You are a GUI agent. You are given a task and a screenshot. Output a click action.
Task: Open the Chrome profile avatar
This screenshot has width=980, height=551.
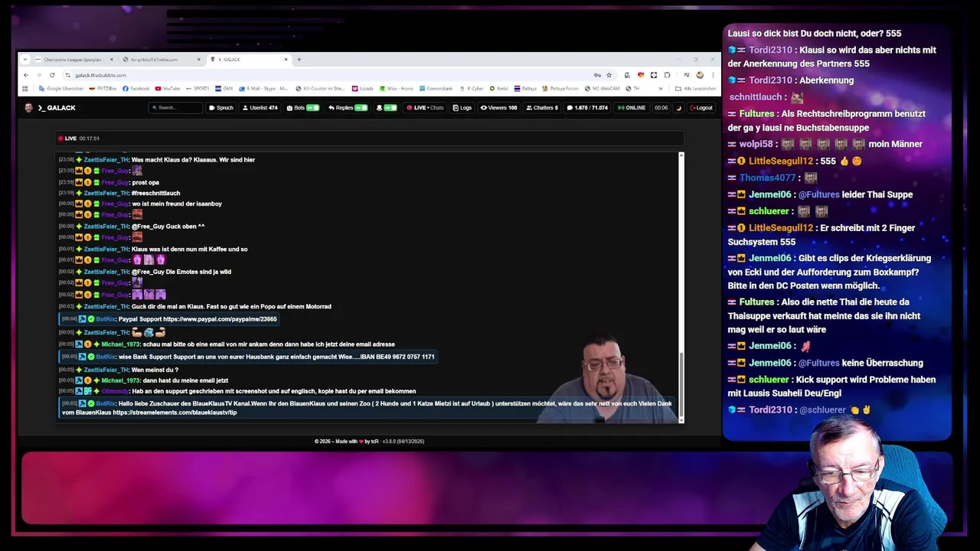point(701,75)
